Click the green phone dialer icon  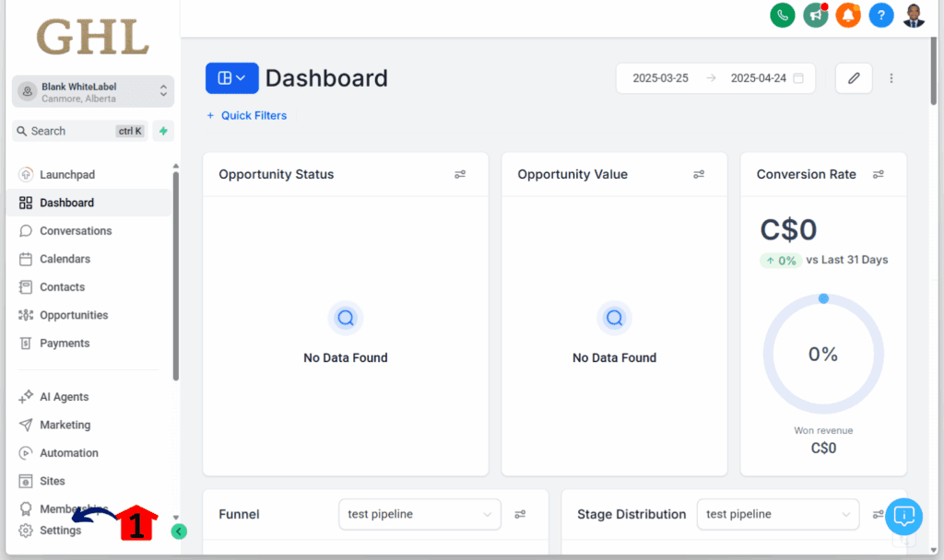click(x=782, y=15)
